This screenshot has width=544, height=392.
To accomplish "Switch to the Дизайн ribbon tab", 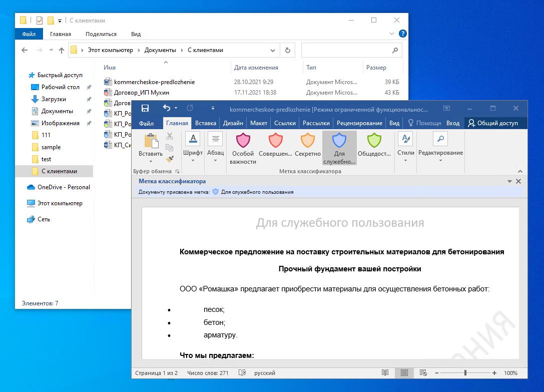I will coord(233,123).
